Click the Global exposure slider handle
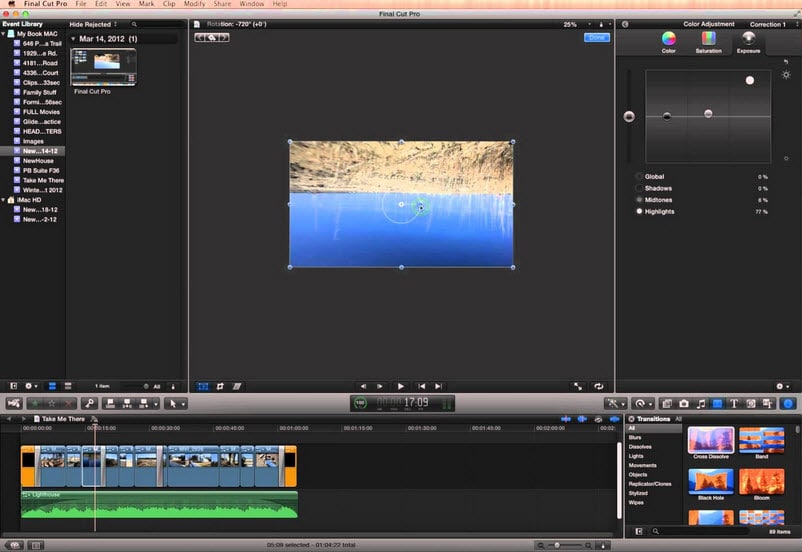Viewport: 802px width, 552px height. [629, 117]
